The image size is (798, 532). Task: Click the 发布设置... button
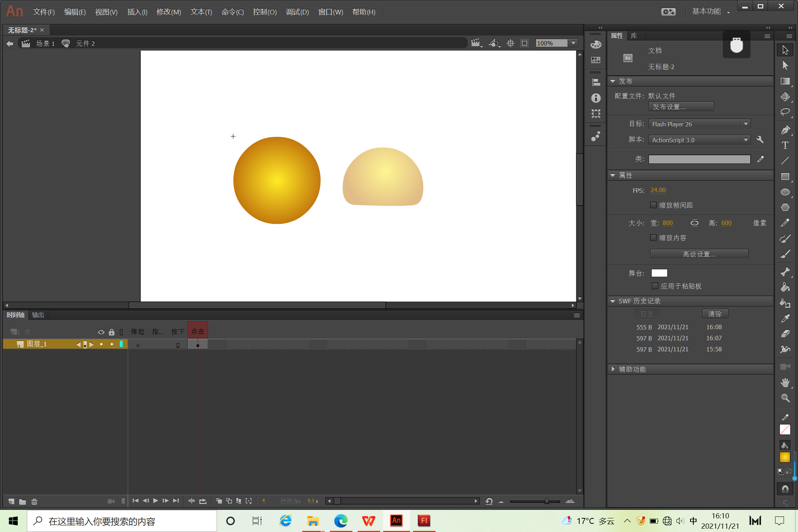tap(681, 107)
